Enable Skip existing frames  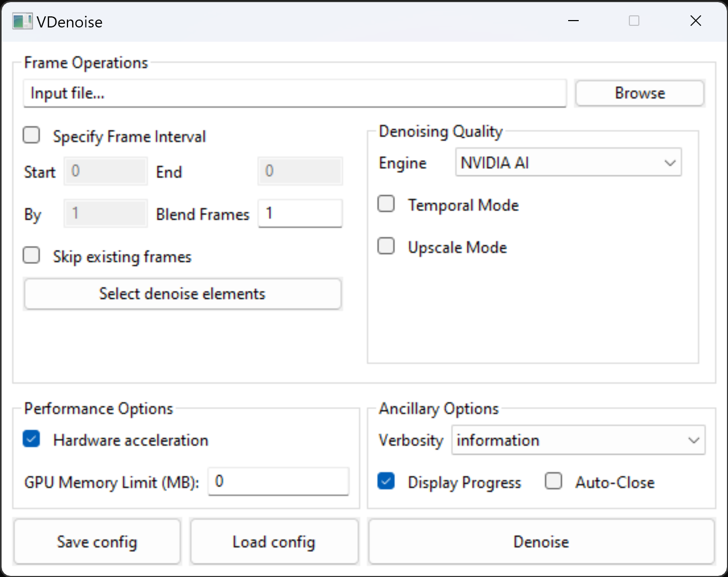31,255
